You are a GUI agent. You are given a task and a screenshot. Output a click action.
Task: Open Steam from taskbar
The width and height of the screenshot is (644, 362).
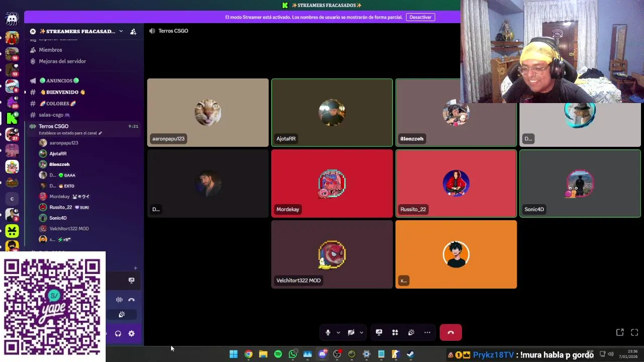coord(411,354)
